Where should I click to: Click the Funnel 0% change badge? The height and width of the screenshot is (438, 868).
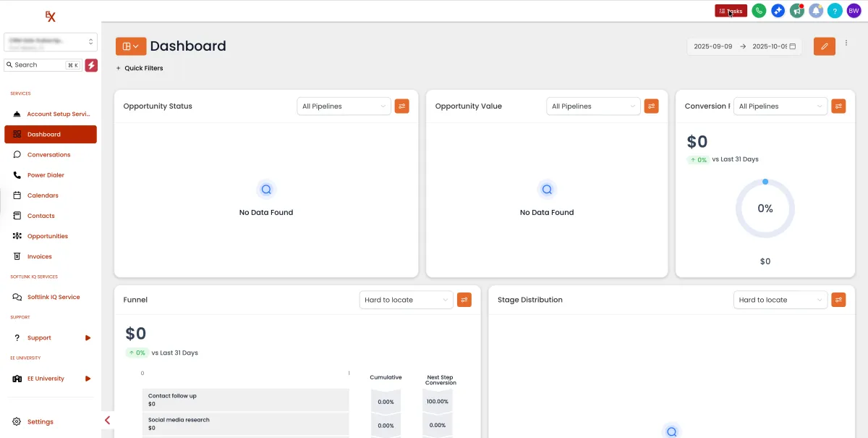coord(137,353)
